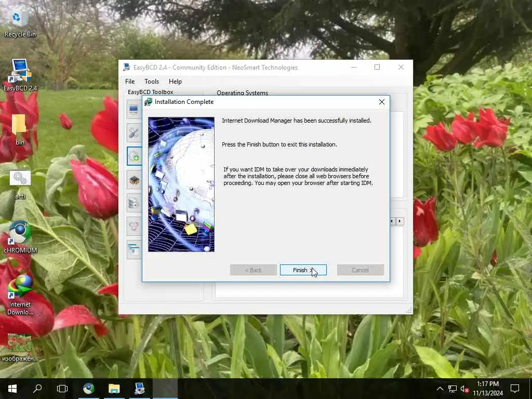This screenshot has height=399, width=532.
Task: Open File Explorer from the taskbar
Action: [114, 389]
